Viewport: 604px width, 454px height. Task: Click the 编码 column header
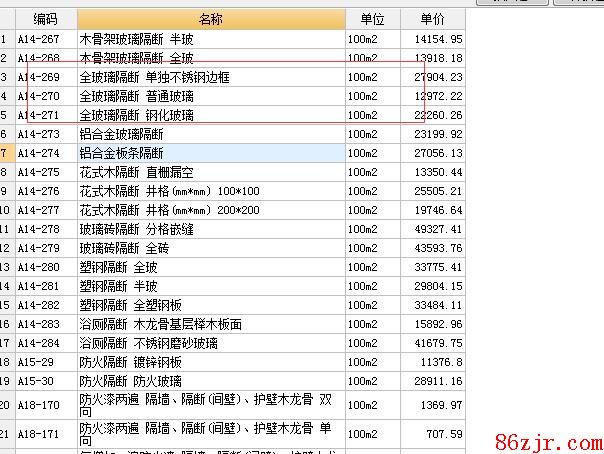tap(45, 19)
